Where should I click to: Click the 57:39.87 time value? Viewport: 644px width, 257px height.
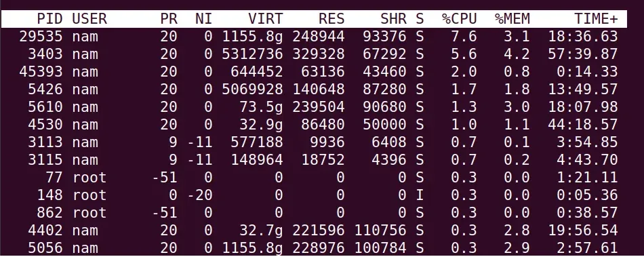point(583,54)
